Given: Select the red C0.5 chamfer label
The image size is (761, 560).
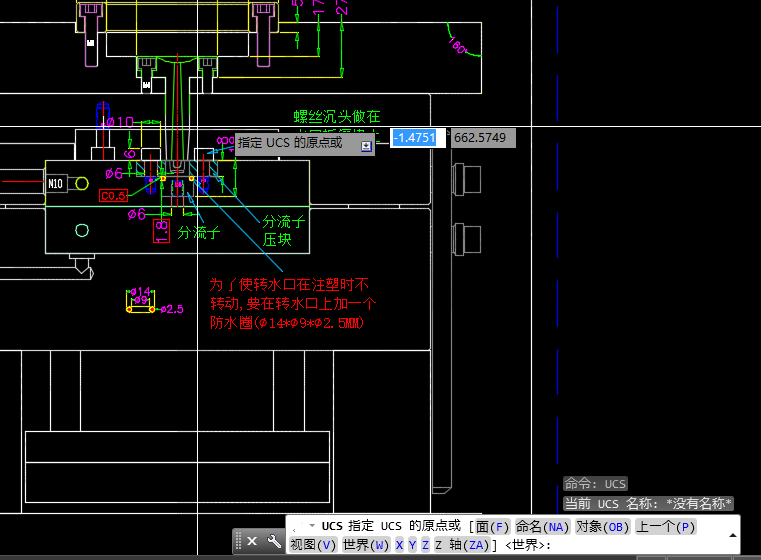Looking at the screenshot, I should (x=113, y=196).
